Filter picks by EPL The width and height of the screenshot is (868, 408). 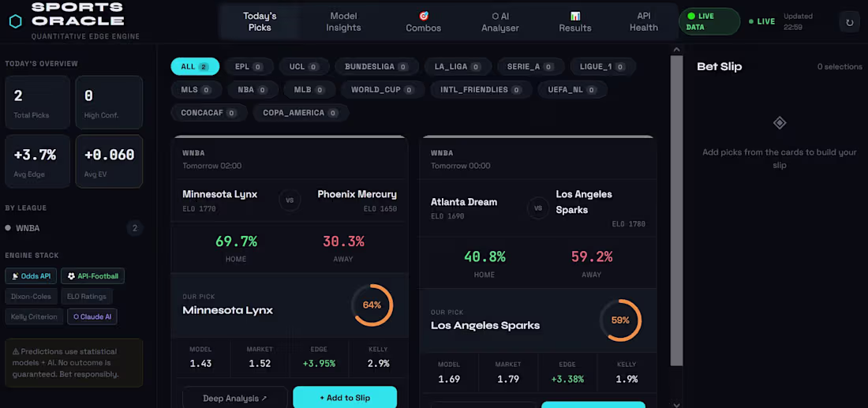[x=249, y=66]
